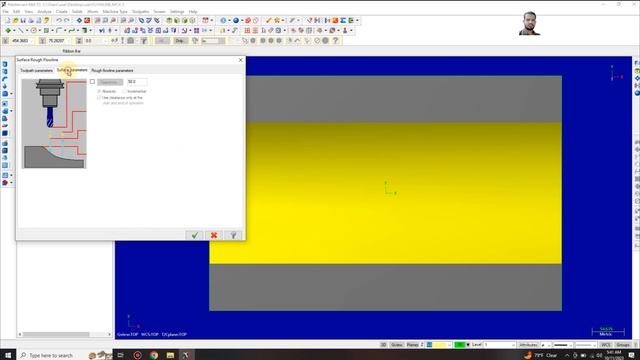Screen dimensions: 640x360
Task: Click the red screen recorder taskbar icon
Action: (x=138, y=355)
